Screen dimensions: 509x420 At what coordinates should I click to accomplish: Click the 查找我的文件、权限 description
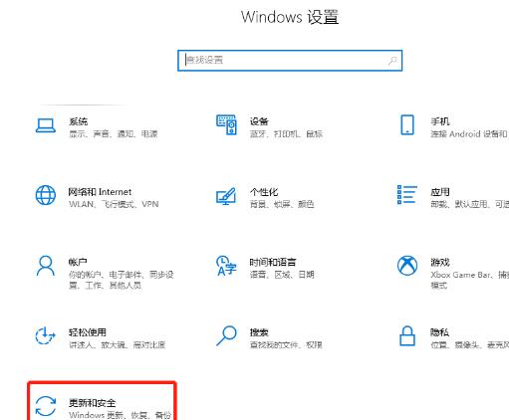click(286, 345)
